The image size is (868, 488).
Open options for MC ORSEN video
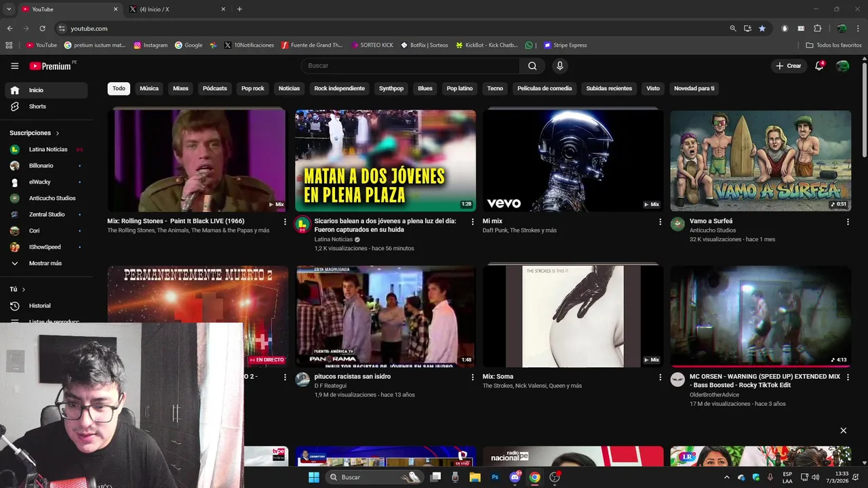[x=848, y=377]
